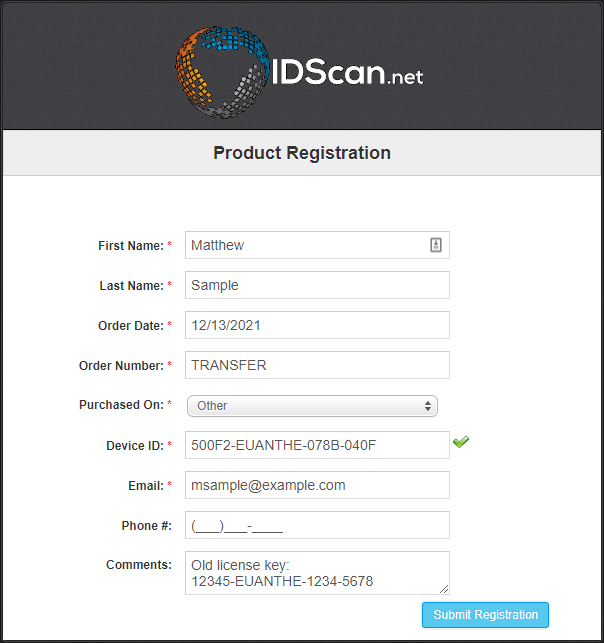Click the IDScan.net globe logo

coord(222,73)
